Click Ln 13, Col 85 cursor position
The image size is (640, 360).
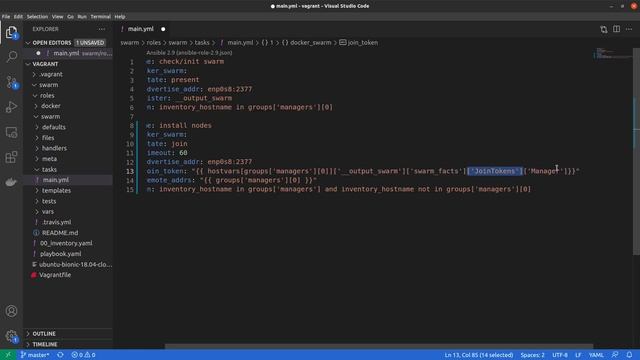click(479, 355)
